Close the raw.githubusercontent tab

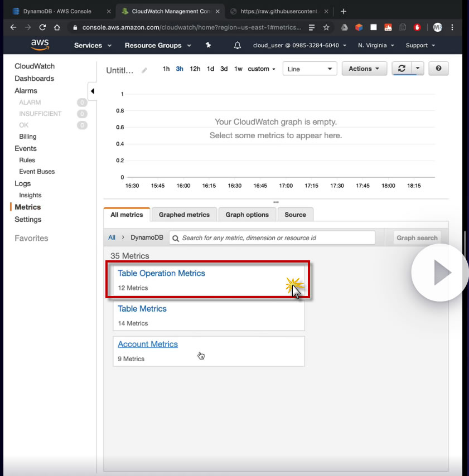point(326,12)
